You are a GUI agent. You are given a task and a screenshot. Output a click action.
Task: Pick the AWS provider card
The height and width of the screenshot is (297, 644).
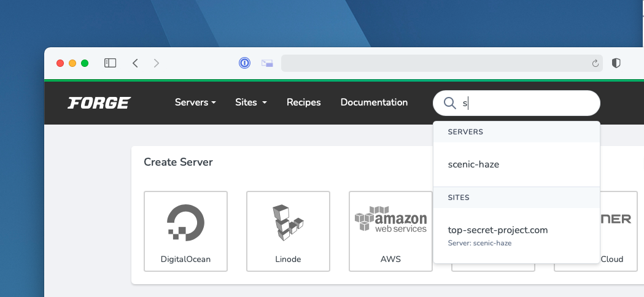point(390,231)
